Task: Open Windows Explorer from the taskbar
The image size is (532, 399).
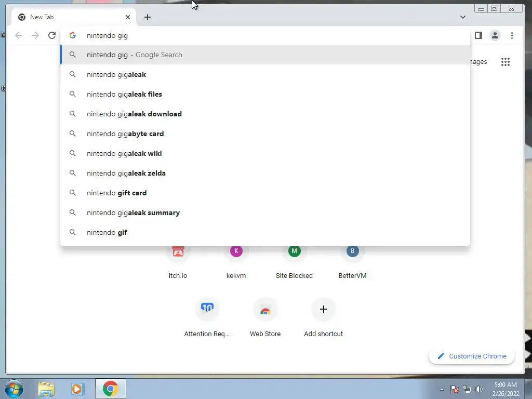Action: pos(46,389)
